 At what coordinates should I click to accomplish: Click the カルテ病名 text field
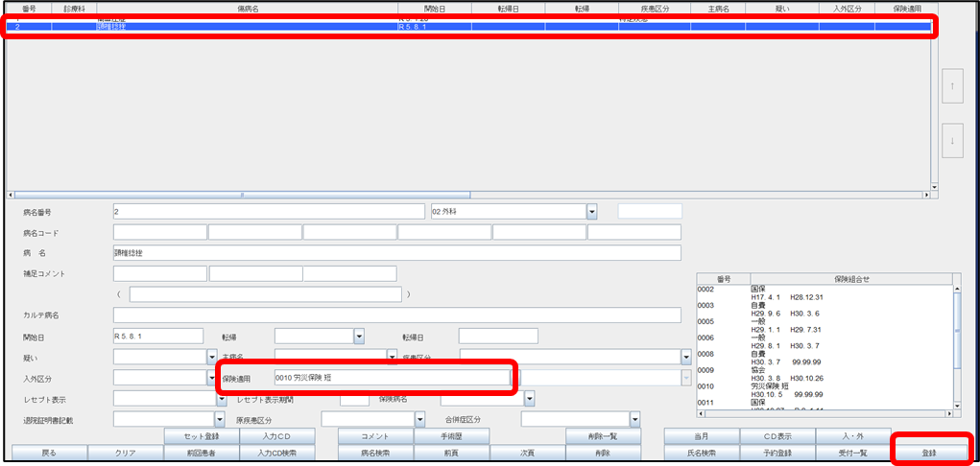pyautogui.click(x=396, y=315)
